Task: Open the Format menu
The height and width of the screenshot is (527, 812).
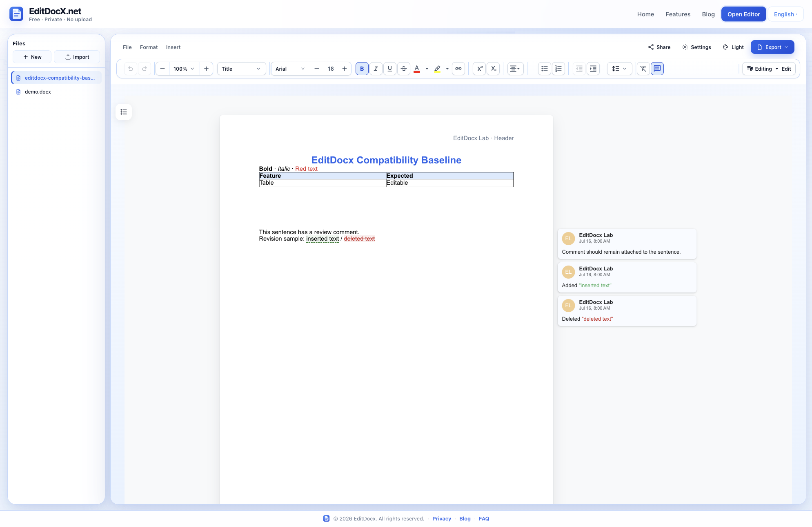Action: click(149, 47)
